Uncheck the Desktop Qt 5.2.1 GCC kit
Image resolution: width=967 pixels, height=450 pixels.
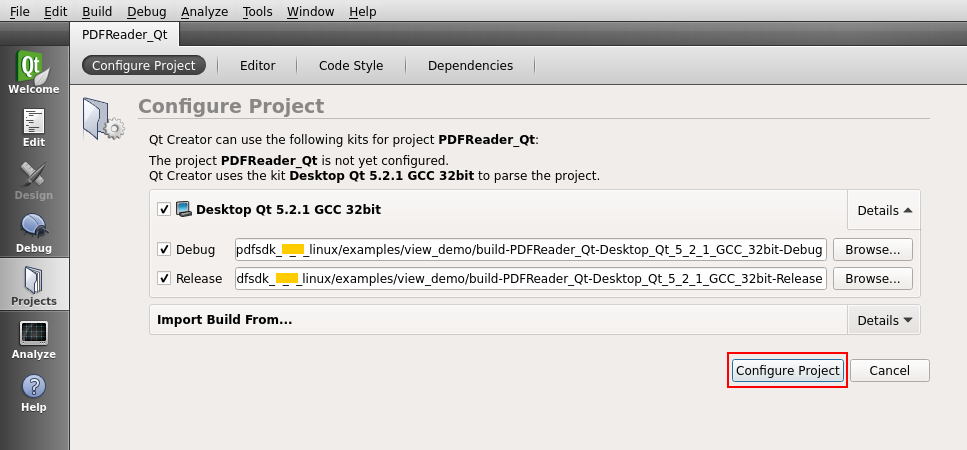coord(164,210)
